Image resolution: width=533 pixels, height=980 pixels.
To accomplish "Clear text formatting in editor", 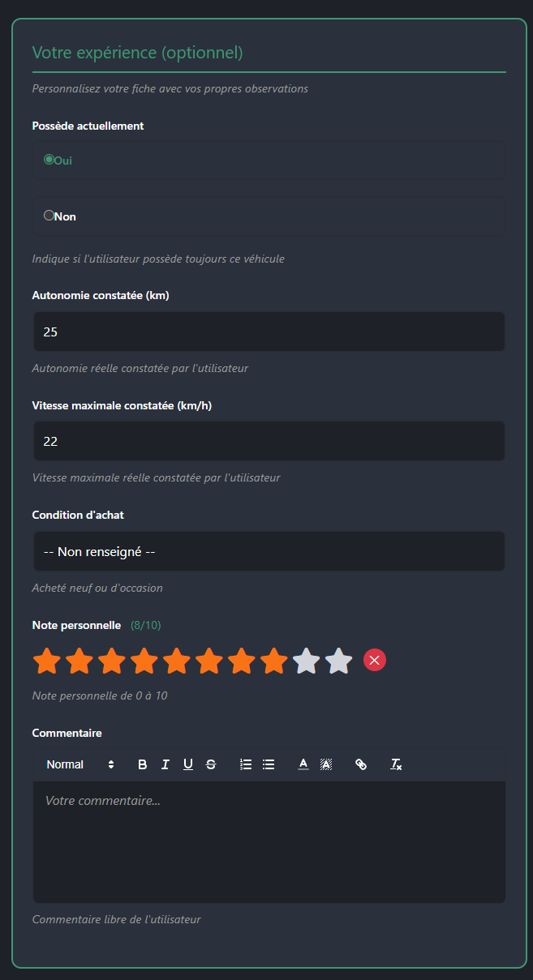I will [396, 764].
